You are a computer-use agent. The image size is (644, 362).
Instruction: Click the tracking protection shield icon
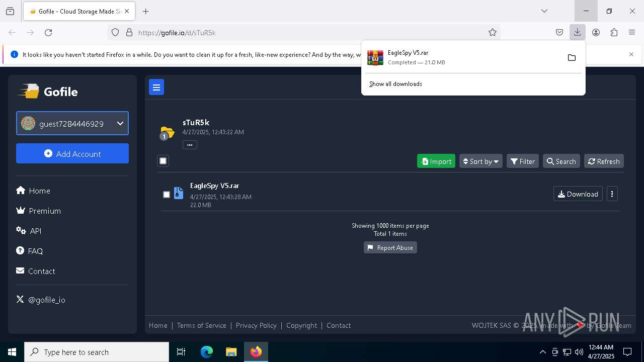115,32
